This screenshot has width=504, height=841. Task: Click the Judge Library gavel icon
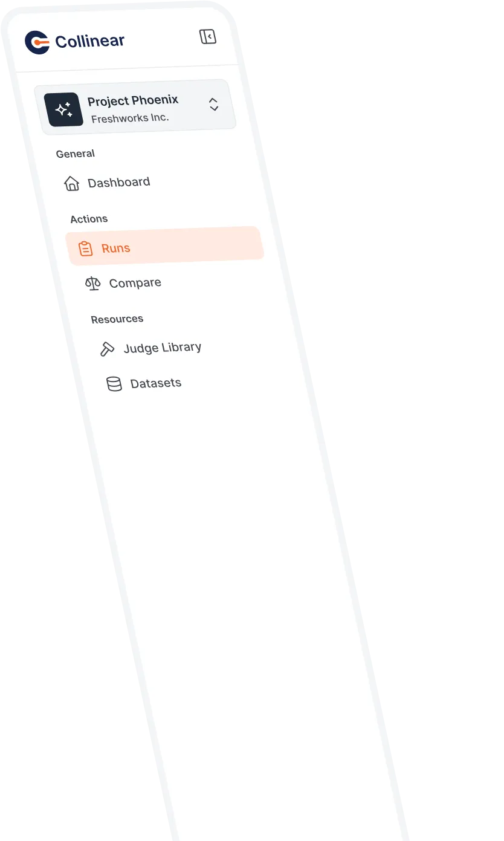[107, 349]
